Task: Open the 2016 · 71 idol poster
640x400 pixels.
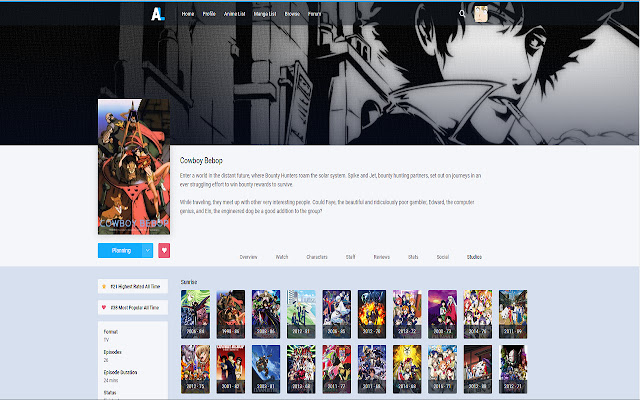Action: click(442, 369)
